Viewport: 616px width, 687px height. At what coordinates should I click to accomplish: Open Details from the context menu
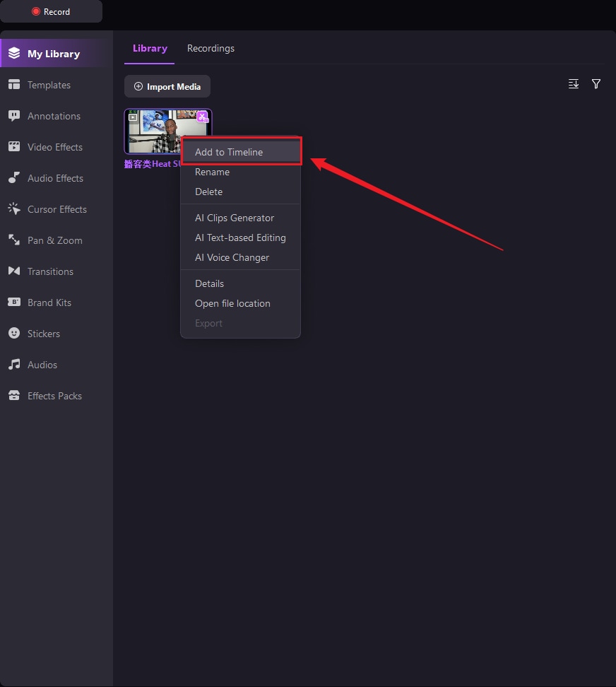coord(241,283)
